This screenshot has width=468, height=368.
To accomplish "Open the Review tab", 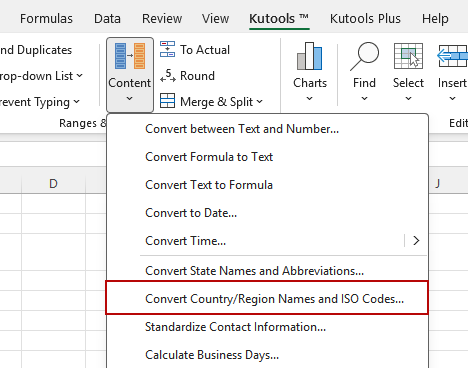I will pos(162,19).
